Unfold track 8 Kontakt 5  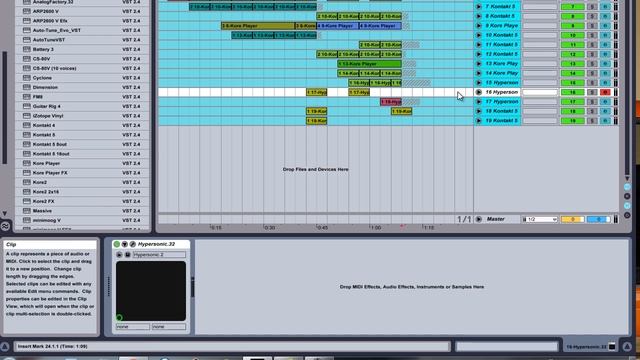pos(478,16)
